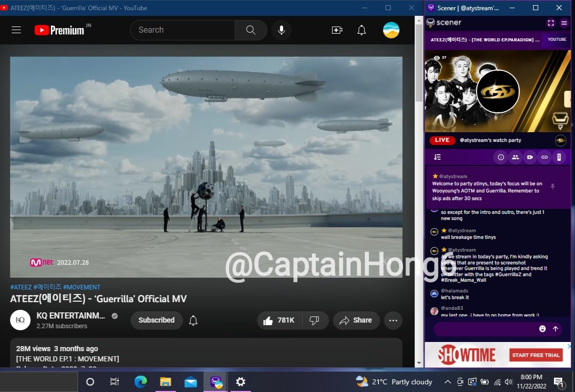575x392 pixels.
Task: Open the #ATEEZ hashtag link
Action: tap(21, 287)
